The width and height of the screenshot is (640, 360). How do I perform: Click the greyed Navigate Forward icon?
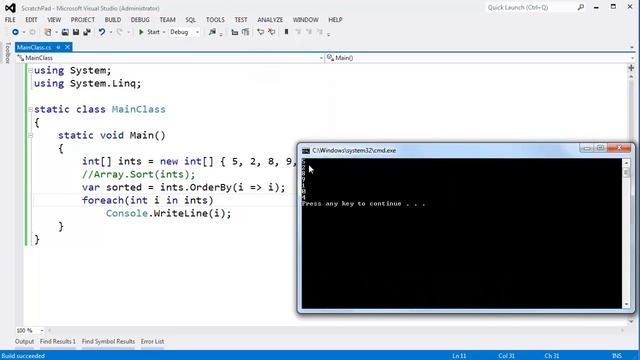[x=33, y=32]
